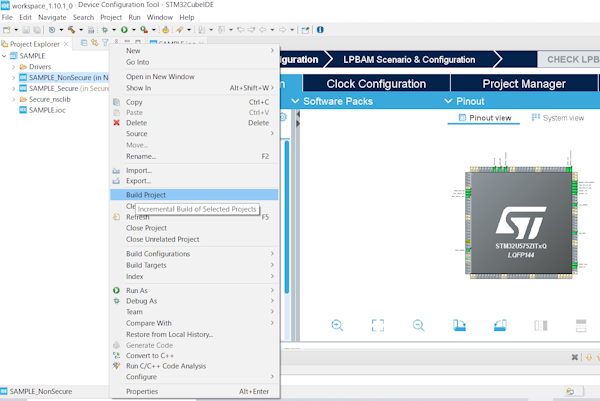Open the Clock Configuration tab
The width and height of the screenshot is (600, 401).
pos(375,84)
